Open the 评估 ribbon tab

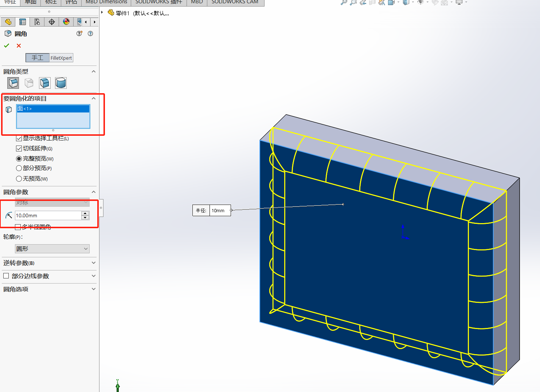tap(71, 3)
